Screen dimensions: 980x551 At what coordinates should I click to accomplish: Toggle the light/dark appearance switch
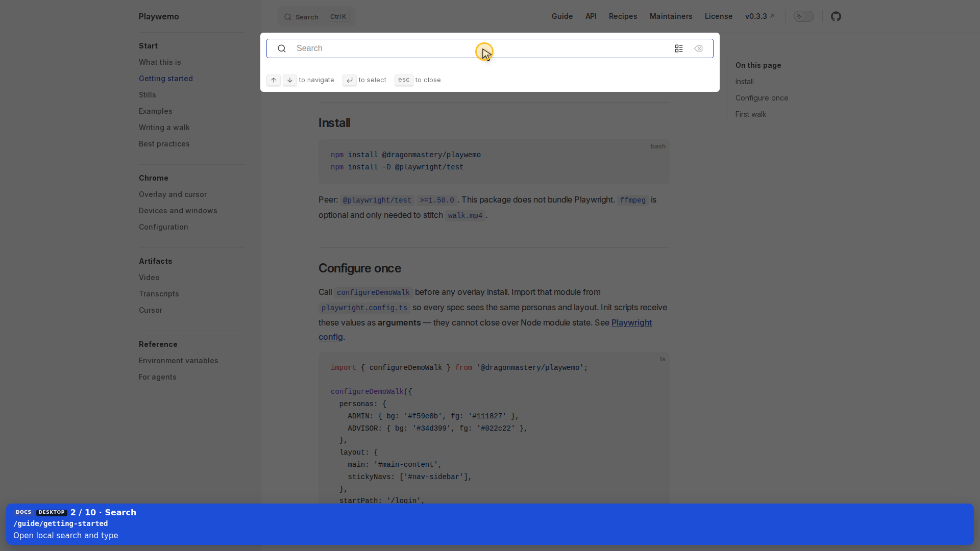point(803,16)
